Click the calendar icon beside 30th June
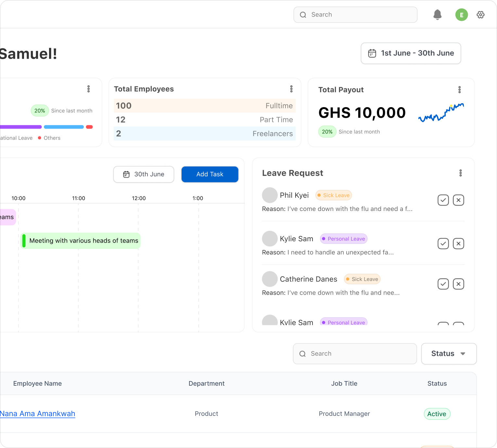Viewport: 497px width, 448px height. click(126, 174)
